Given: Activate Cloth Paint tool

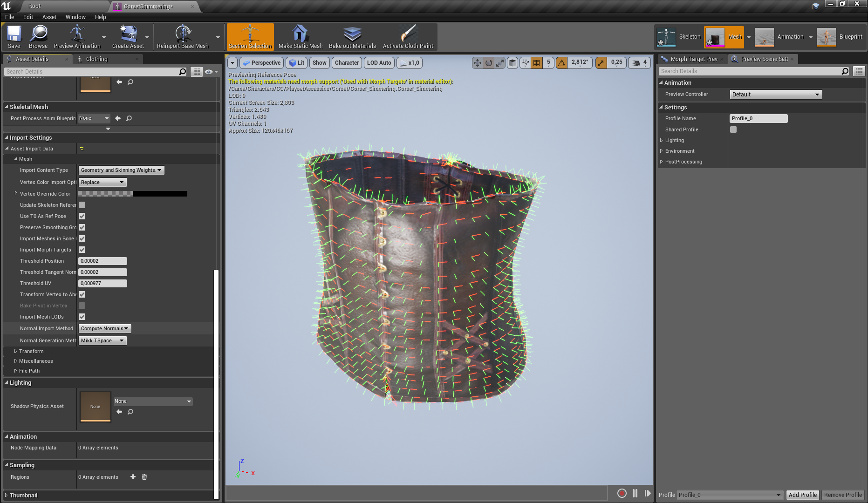Looking at the screenshot, I should (408, 37).
